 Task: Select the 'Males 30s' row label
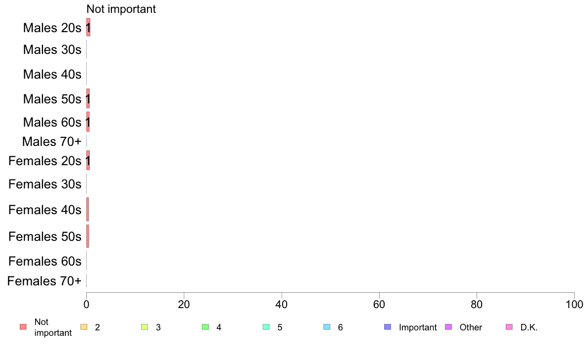pyautogui.click(x=52, y=49)
